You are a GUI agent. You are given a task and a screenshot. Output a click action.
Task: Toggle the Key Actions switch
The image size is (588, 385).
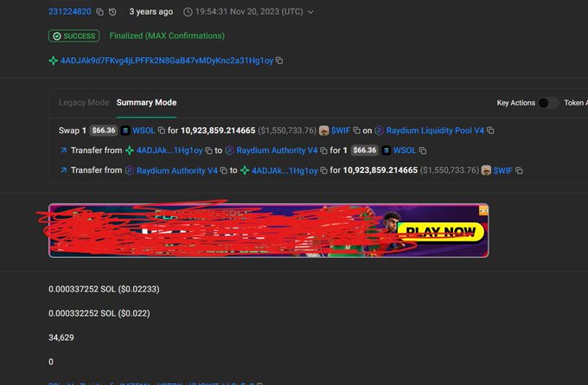click(548, 103)
